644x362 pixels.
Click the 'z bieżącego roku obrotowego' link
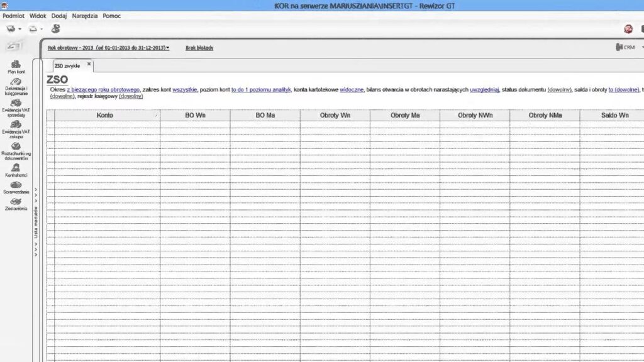[x=103, y=90]
